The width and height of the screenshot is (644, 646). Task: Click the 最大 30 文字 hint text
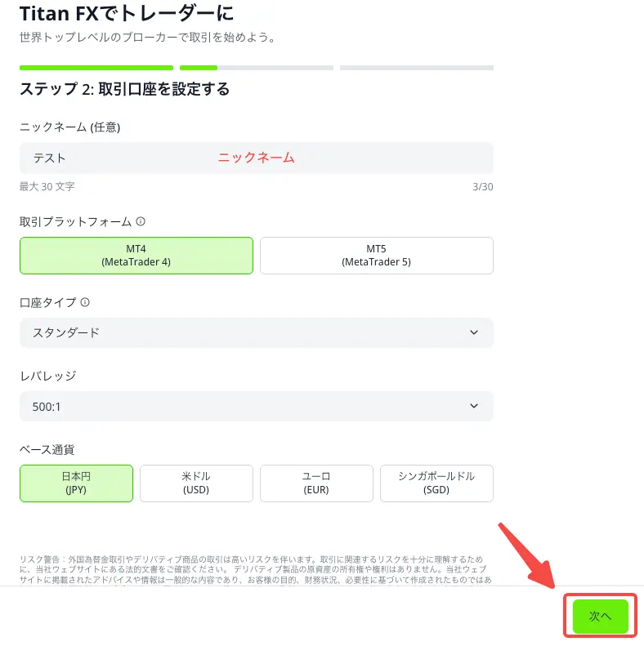pyautogui.click(x=47, y=187)
